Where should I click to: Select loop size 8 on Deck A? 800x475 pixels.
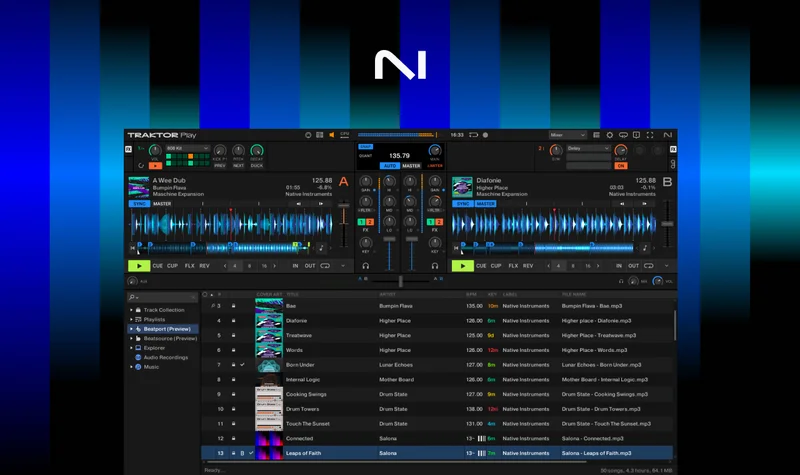click(249, 266)
